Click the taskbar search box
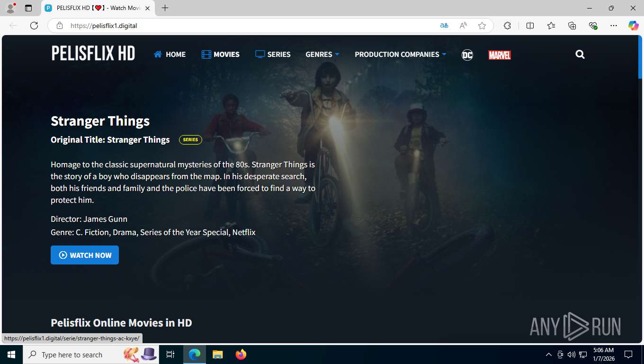644x364 pixels. (91, 355)
